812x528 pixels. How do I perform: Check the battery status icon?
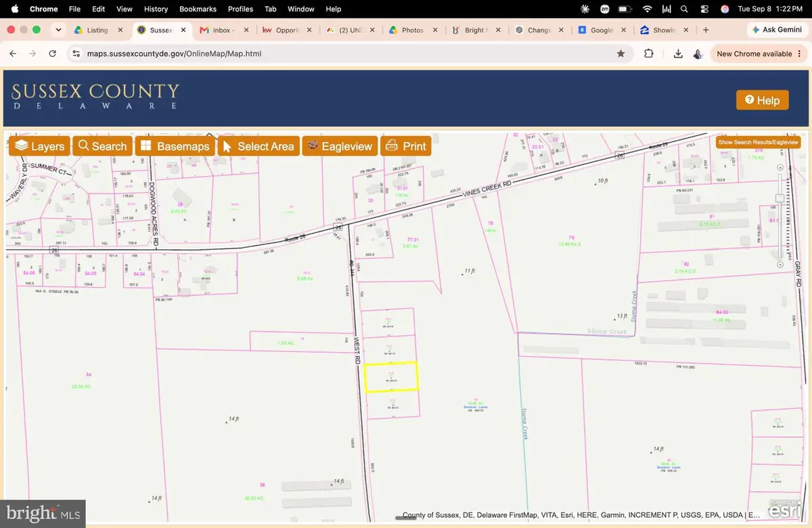625,9
